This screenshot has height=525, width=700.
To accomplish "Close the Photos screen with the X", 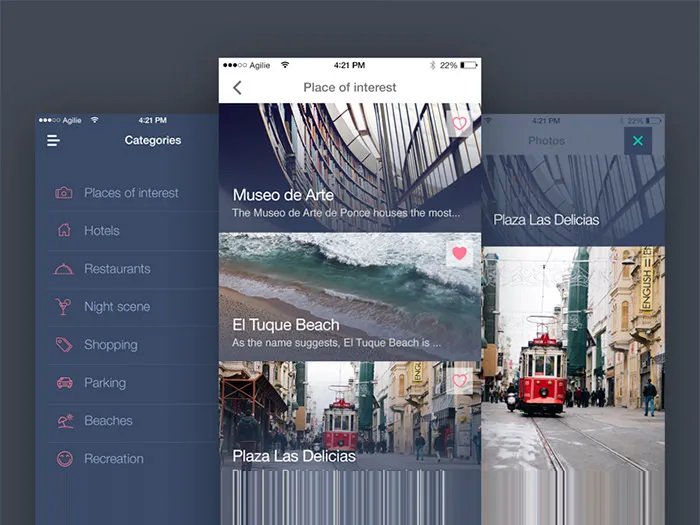I will coord(636,141).
